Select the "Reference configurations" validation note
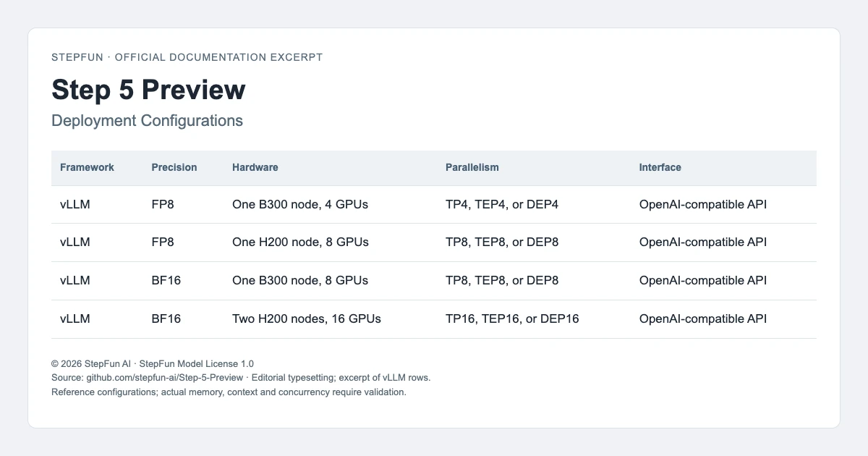The image size is (868, 456). click(229, 392)
